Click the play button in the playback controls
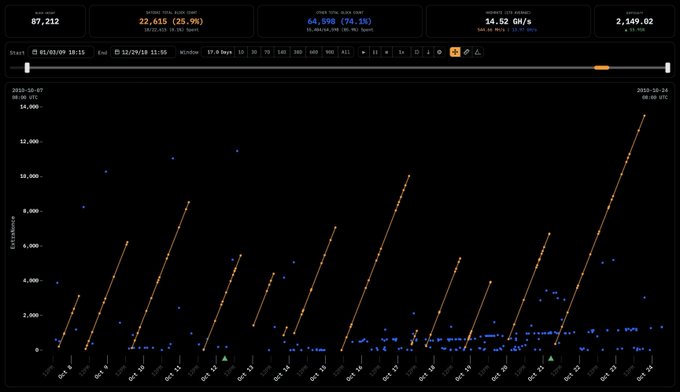The image size is (680, 392). coord(363,52)
